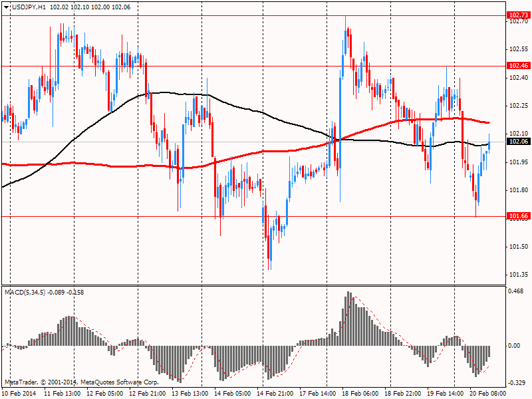Click the 102.40 price scale value
The height and width of the screenshot is (399, 532).
click(x=519, y=78)
